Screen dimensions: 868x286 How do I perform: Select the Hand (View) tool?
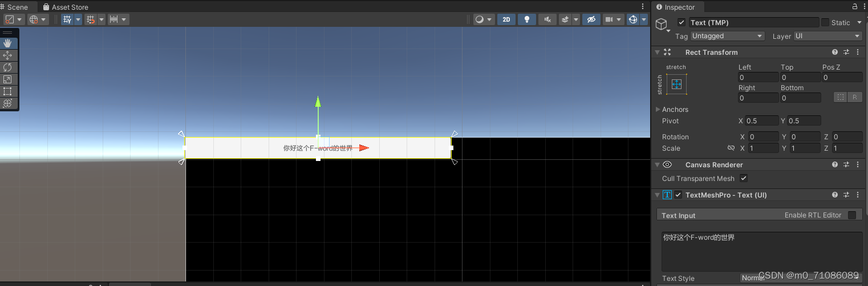7,43
